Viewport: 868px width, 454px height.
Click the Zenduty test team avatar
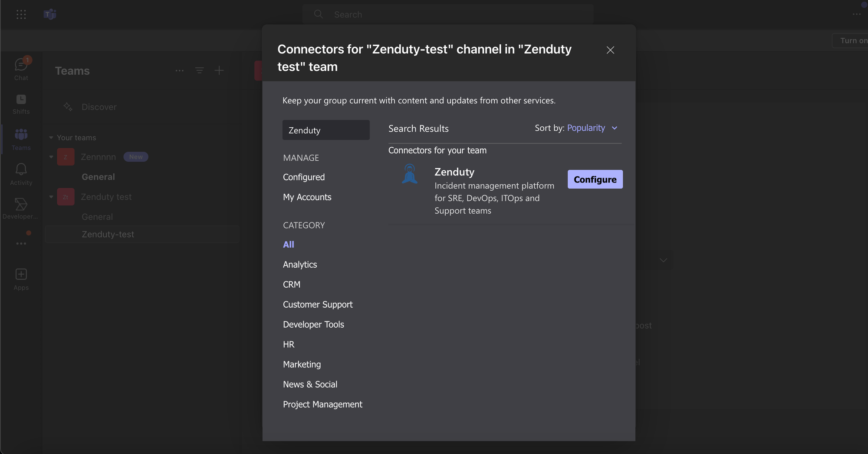pos(66,197)
